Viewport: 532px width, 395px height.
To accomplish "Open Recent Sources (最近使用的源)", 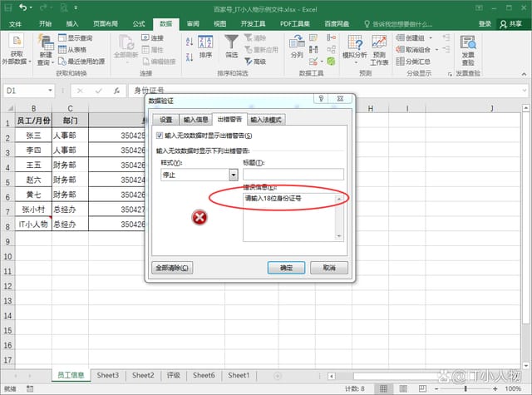I will point(81,62).
